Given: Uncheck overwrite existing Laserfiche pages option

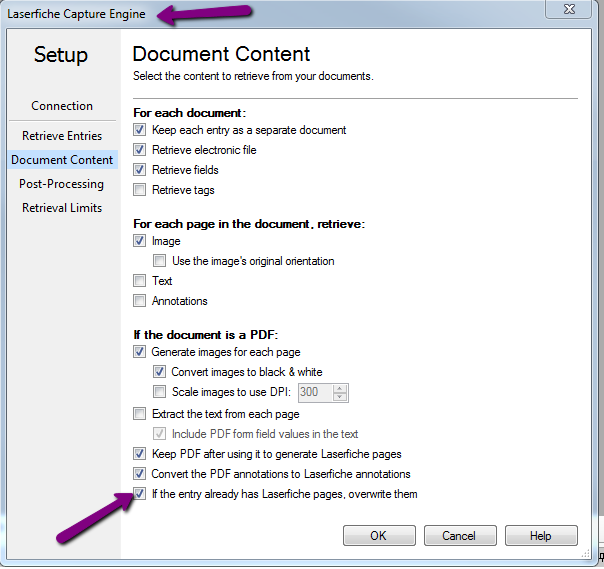Looking at the screenshot, I should coord(139,494).
